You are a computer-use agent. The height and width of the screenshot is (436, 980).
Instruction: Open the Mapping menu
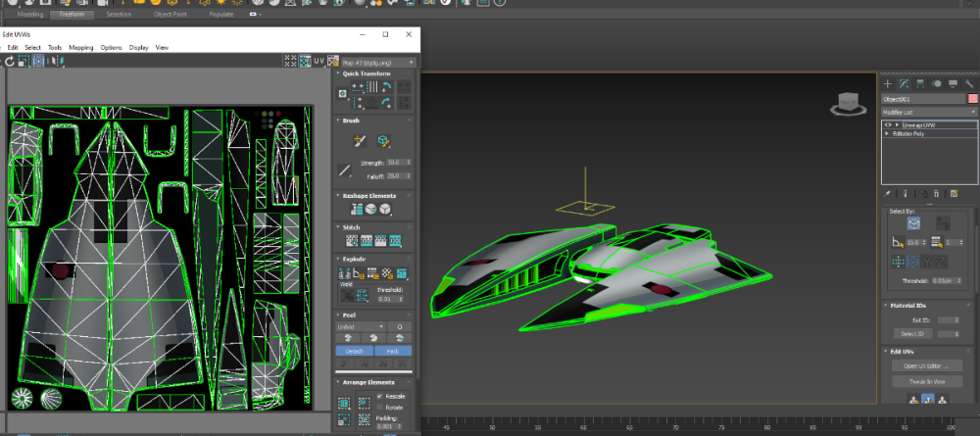80,47
